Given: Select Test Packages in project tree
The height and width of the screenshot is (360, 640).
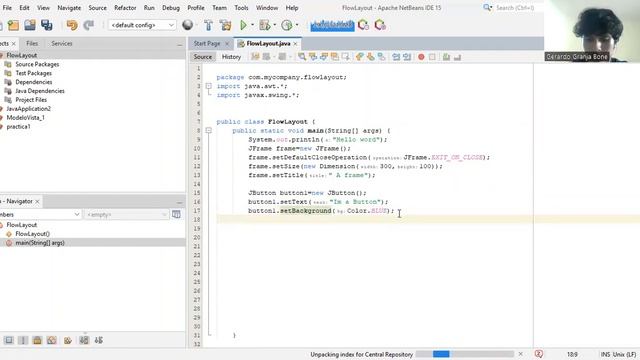Looking at the screenshot, I should click(x=33, y=73).
